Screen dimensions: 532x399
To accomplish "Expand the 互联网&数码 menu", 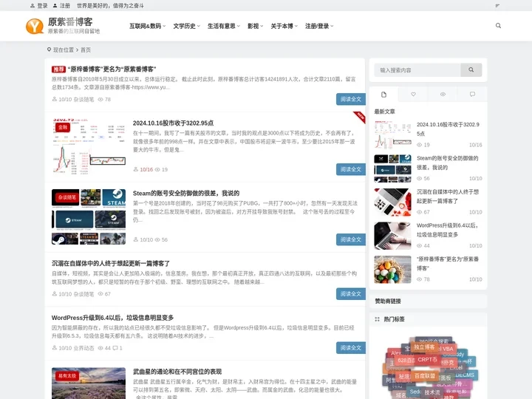I will pyautogui.click(x=147, y=26).
